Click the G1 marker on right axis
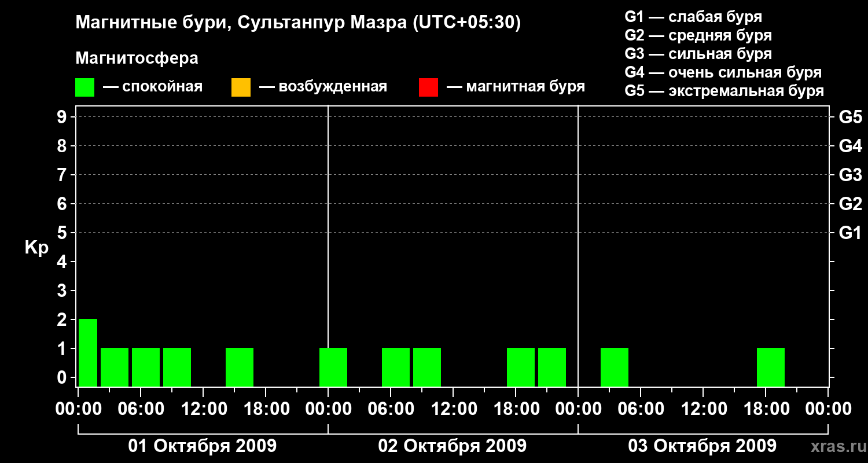The image size is (868, 463). (850, 233)
